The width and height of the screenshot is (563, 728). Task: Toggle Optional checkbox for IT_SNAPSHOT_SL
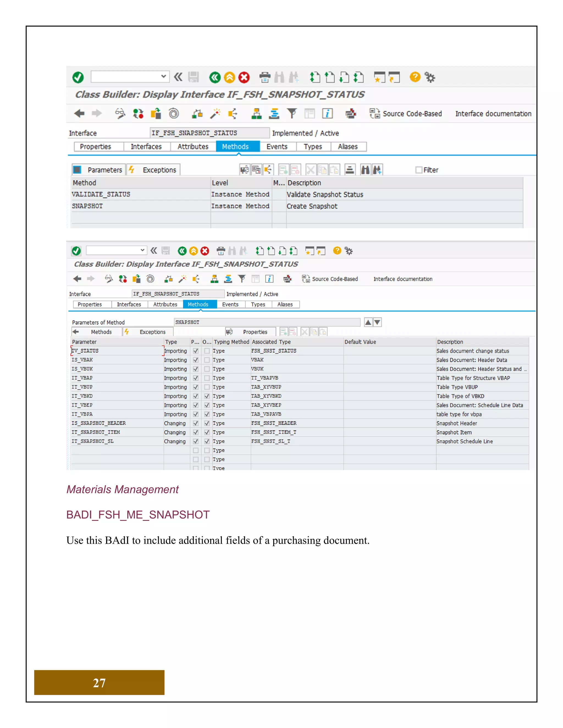point(207,441)
